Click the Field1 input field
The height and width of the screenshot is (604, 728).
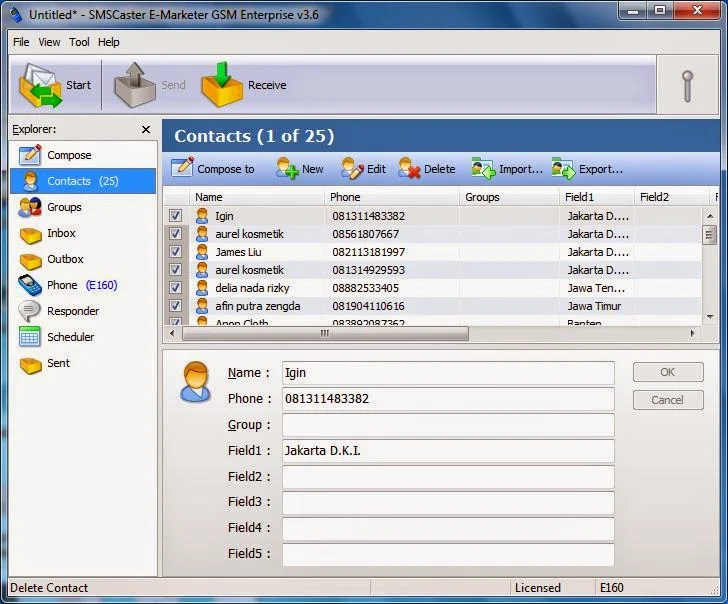click(448, 451)
